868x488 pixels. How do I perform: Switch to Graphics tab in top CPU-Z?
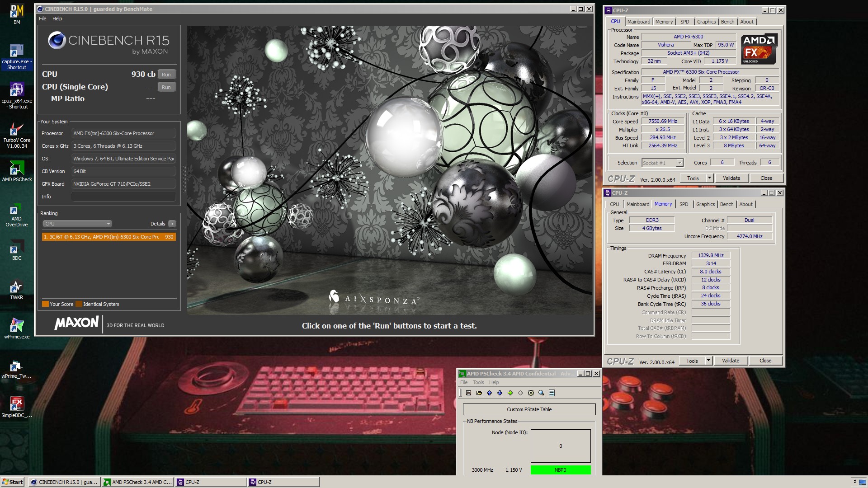[706, 22]
